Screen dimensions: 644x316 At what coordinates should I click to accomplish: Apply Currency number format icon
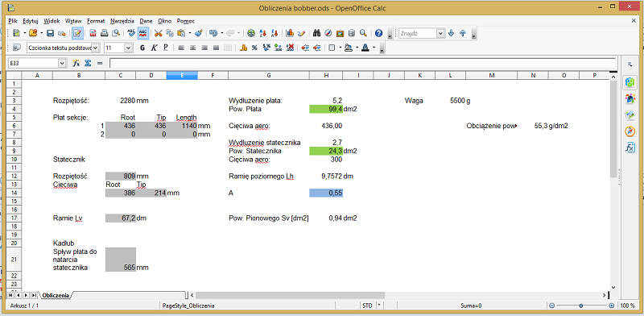coord(243,48)
